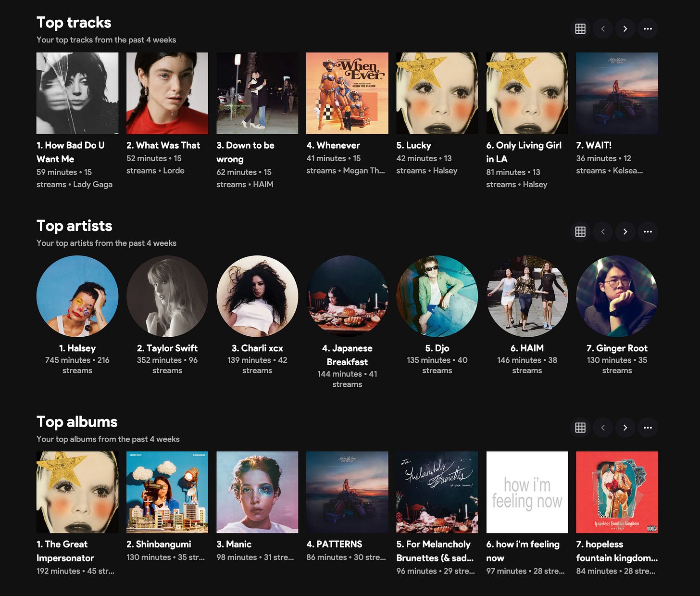Image resolution: width=700 pixels, height=596 pixels.
Task: Open Ginger Root artist photo
Action: pyautogui.click(x=617, y=296)
